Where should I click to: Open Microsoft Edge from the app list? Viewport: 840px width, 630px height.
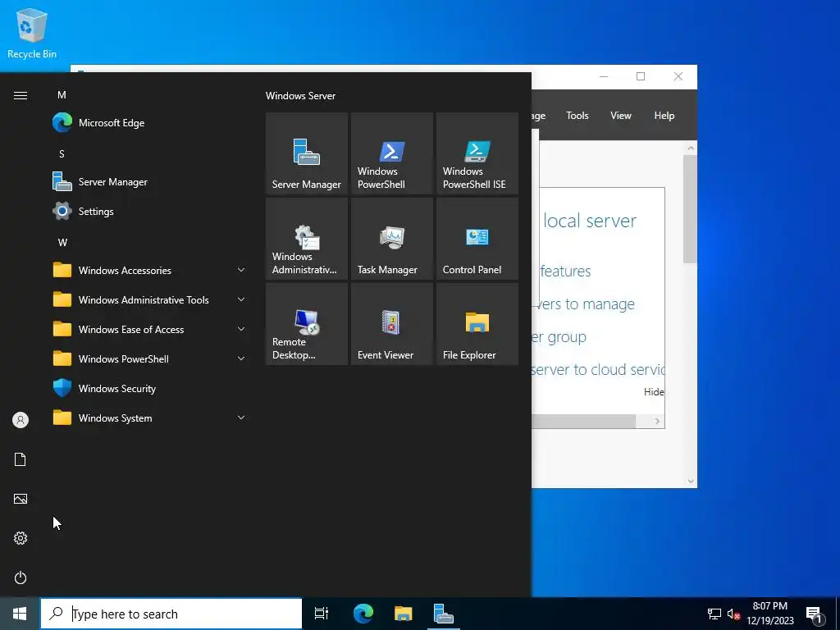pyautogui.click(x=150, y=123)
